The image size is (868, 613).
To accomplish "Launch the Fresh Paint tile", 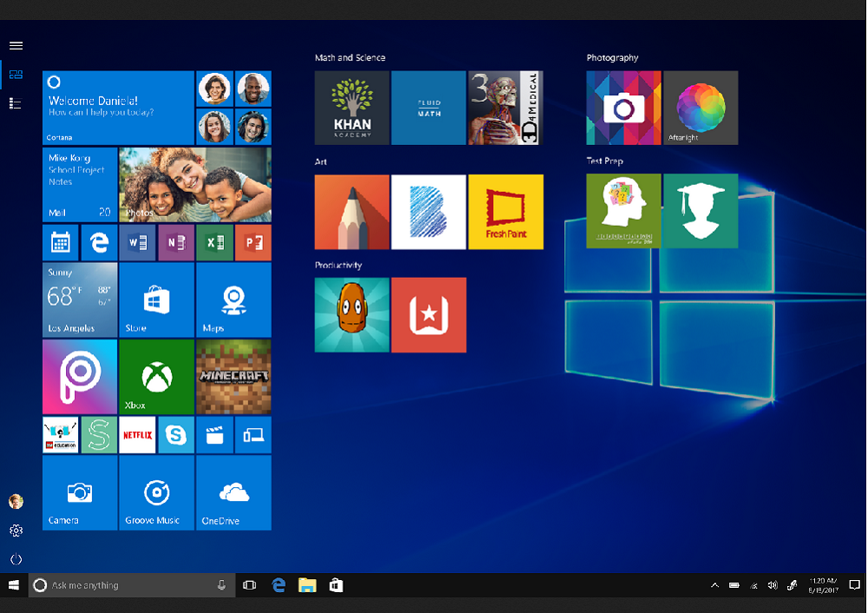I will pos(506,212).
